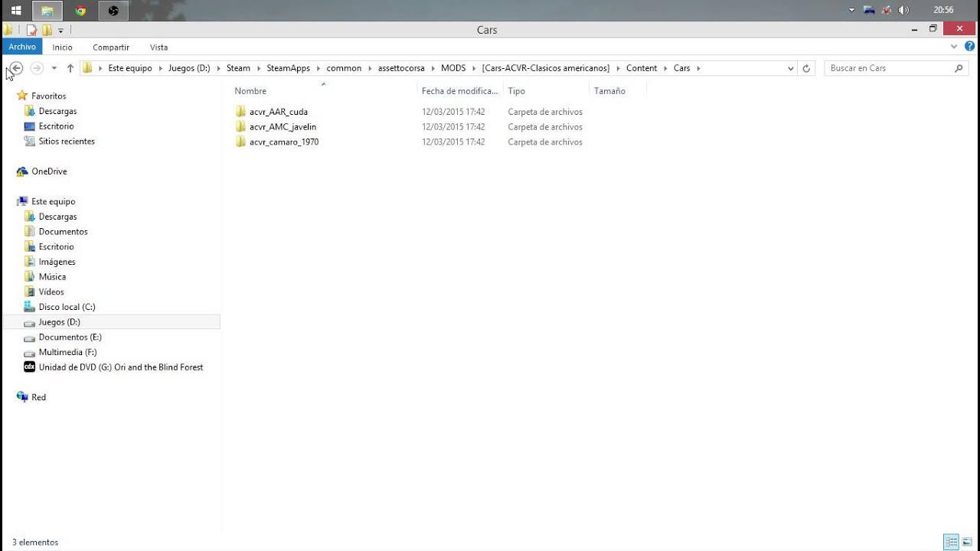The height and width of the screenshot is (551, 980).
Task: Navigate to Juegos (D:) in breadcrumb
Action: tap(189, 68)
